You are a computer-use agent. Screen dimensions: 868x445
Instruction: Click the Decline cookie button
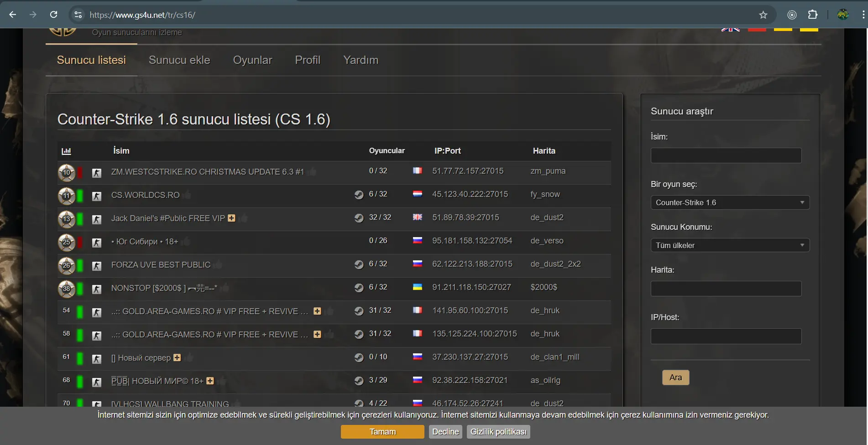445,432
